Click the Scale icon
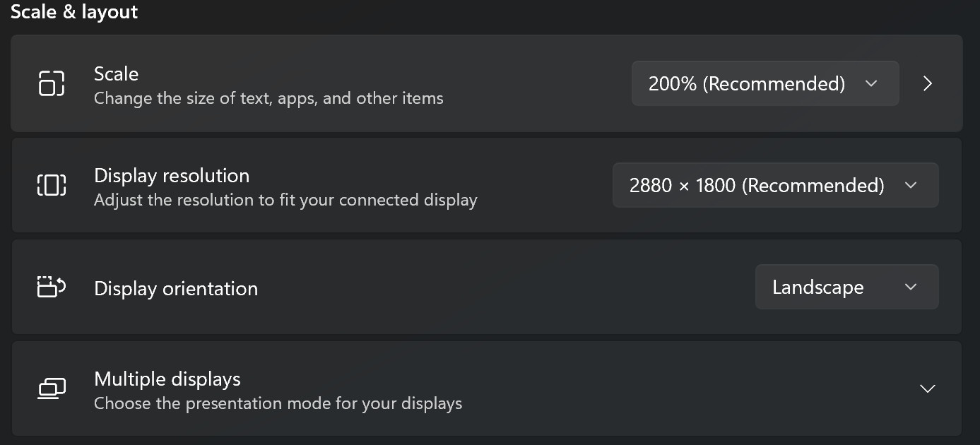Image resolution: width=980 pixels, height=445 pixels. pyautogui.click(x=51, y=83)
